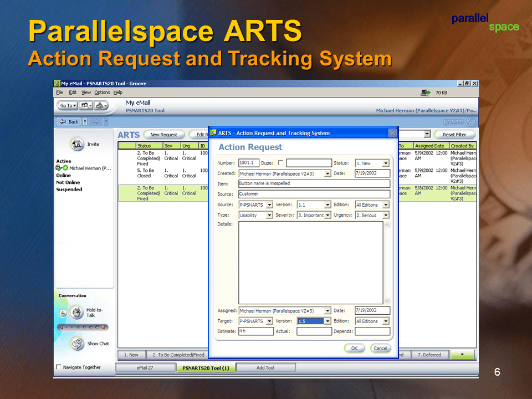Switch to the eMail 27 tab

coord(145,367)
